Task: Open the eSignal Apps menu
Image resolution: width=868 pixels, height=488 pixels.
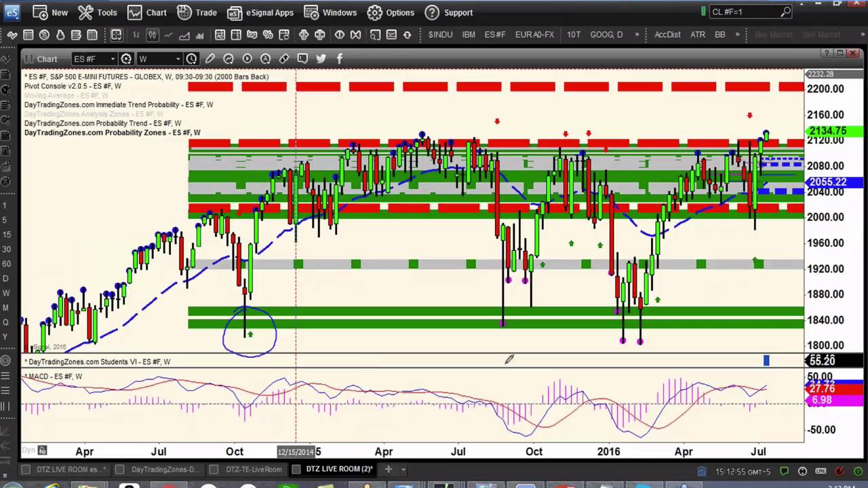Action: 260,12
